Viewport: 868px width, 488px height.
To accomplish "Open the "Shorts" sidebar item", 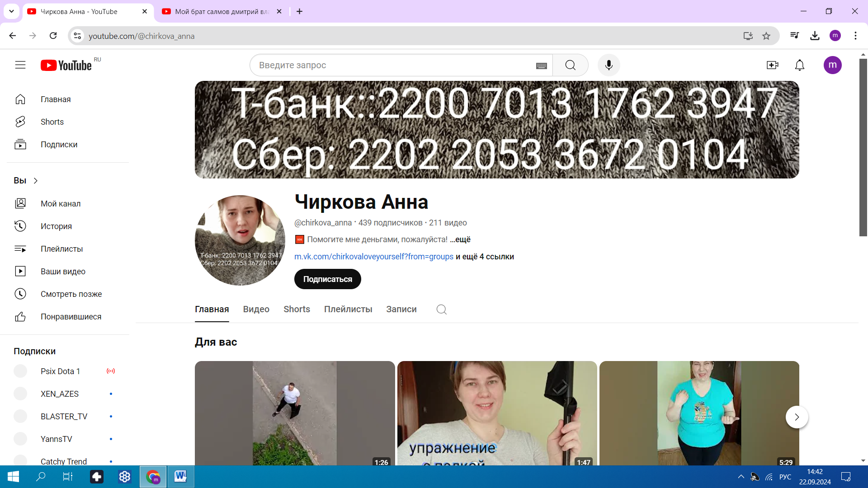I will pyautogui.click(x=52, y=122).
